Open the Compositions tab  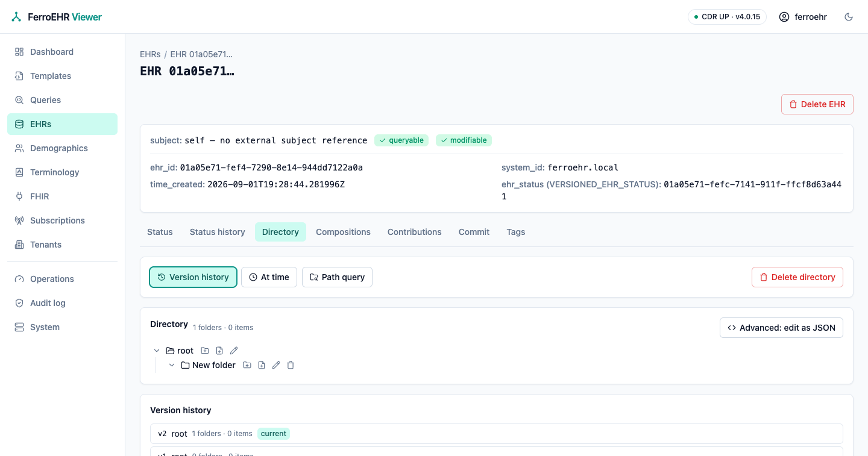[343, 232]
